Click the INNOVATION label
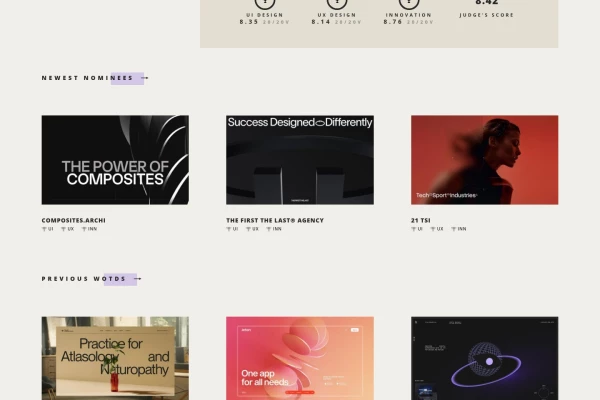The width and height of the screenshot is (600, 400). [x=409, y=15]
